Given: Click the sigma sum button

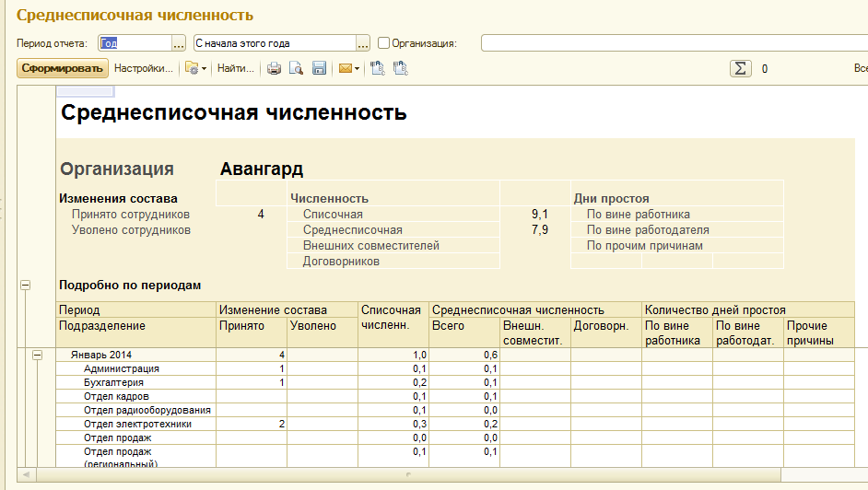Looking at the screenshot, I should 740,68.
